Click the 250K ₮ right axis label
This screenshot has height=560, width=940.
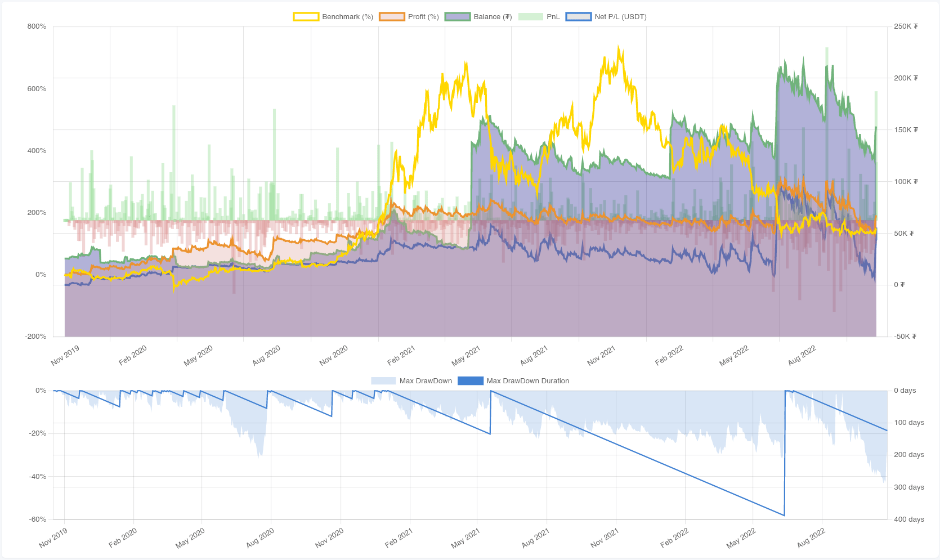(x=906, y=26)
